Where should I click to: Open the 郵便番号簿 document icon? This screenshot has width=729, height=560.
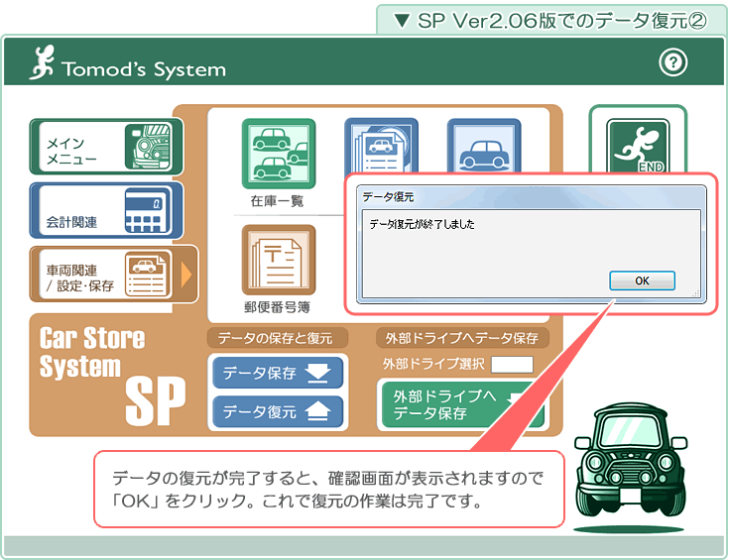point(279,260)
